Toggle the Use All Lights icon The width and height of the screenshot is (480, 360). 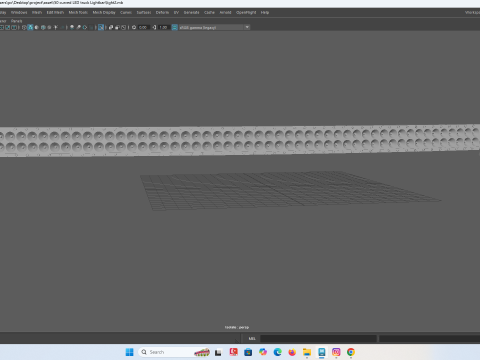point(55,27)
